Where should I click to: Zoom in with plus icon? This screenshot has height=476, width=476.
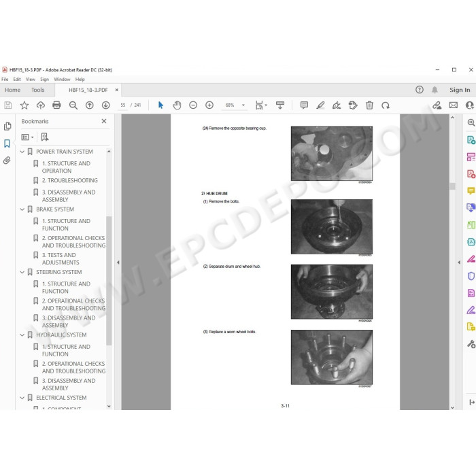pos(209,105)
